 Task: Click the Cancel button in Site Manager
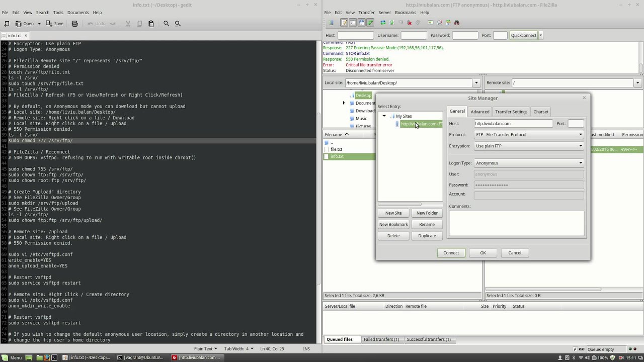(515, 253)
